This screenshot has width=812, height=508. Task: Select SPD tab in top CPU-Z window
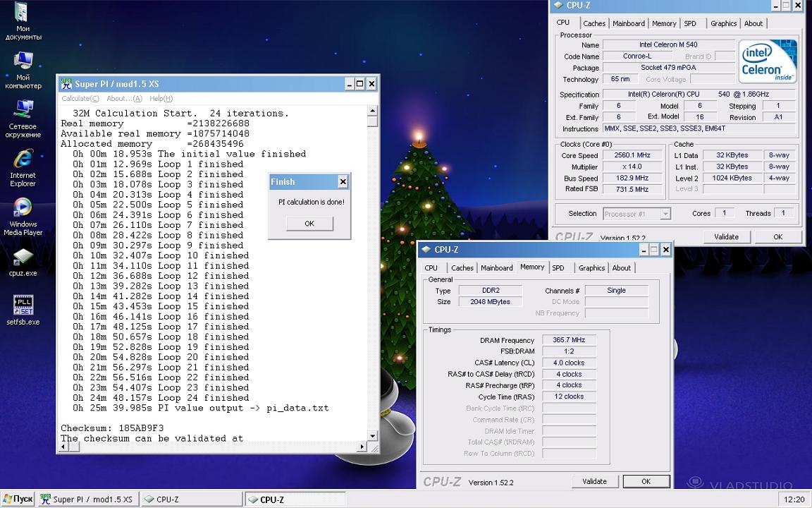pos(690,23)
